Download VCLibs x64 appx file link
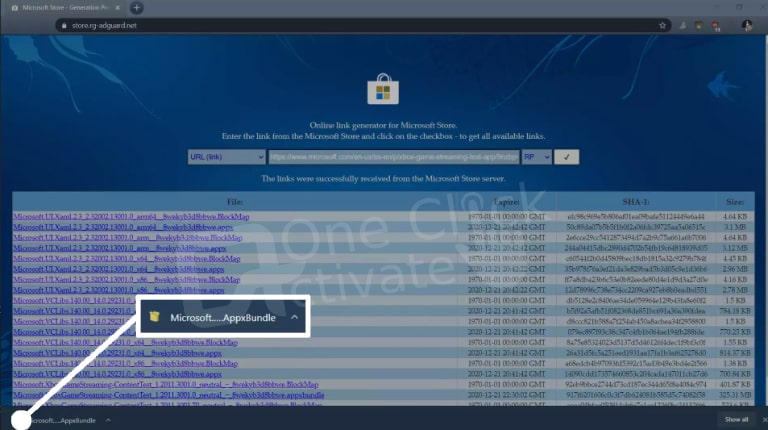Screen dimensions: 768x430 click(118, 353)
